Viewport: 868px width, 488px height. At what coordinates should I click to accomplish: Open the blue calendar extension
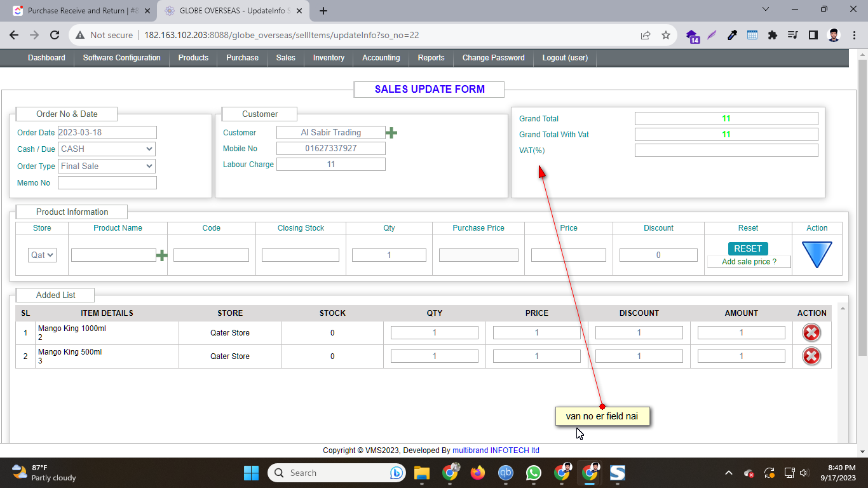[752, 36]
